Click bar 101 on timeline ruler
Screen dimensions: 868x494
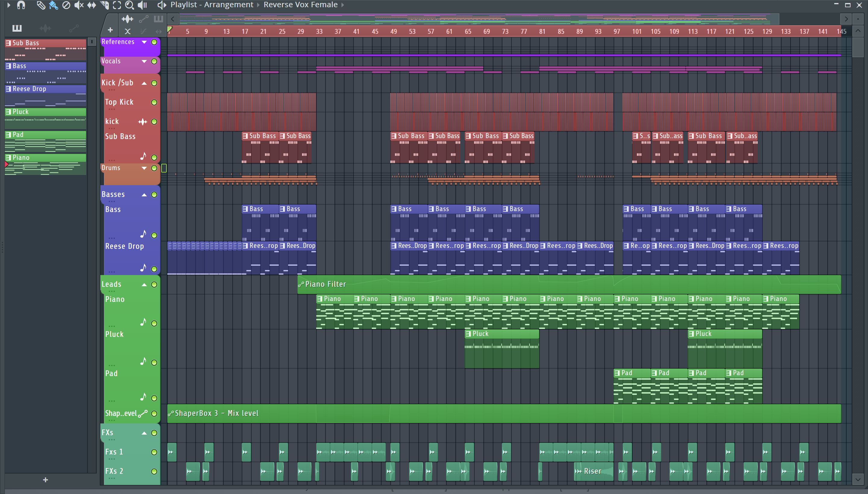pos(637,32)
